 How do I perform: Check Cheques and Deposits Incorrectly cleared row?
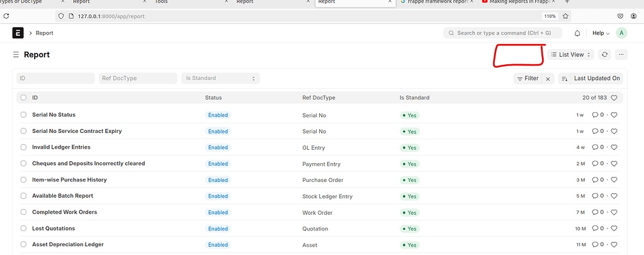click(23, 164)
